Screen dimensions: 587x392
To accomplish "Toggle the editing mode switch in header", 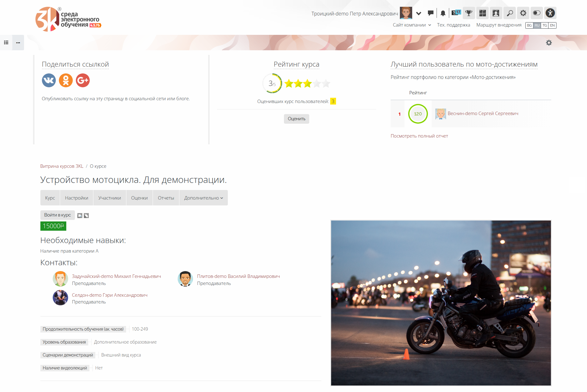I will tap(536, 13).
